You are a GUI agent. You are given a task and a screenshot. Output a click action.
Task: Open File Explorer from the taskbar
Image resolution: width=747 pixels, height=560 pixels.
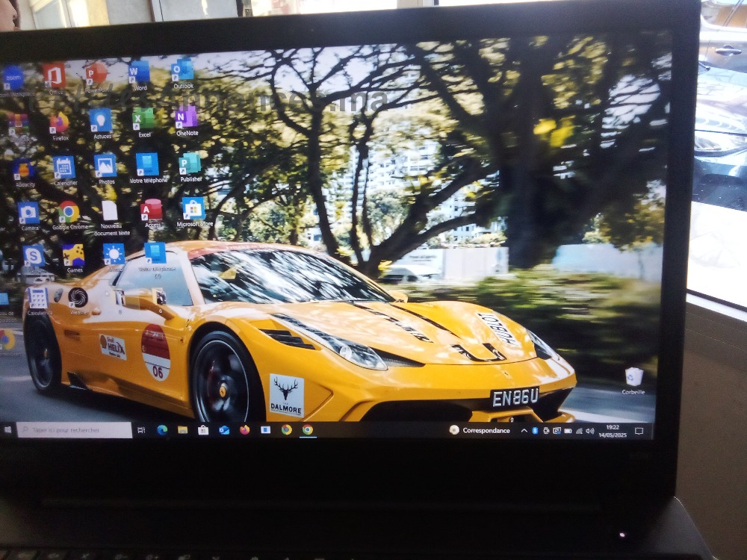point(182,430)
